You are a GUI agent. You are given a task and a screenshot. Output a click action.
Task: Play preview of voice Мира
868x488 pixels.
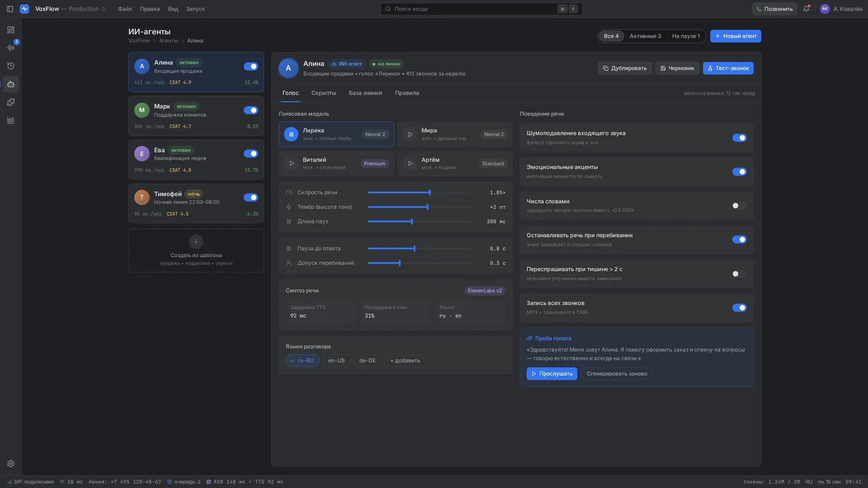[410, 134]
